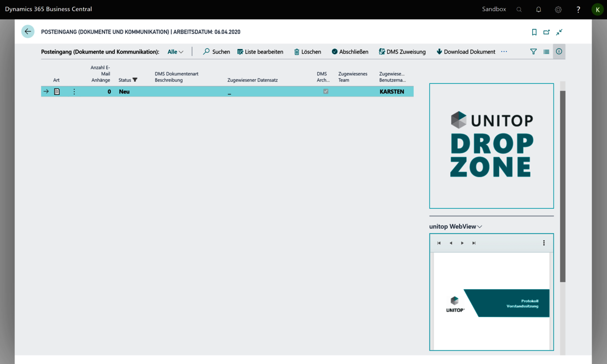Go to next page in WebView
This screenshot has width=607, height=364.
(x=462, y=243)
